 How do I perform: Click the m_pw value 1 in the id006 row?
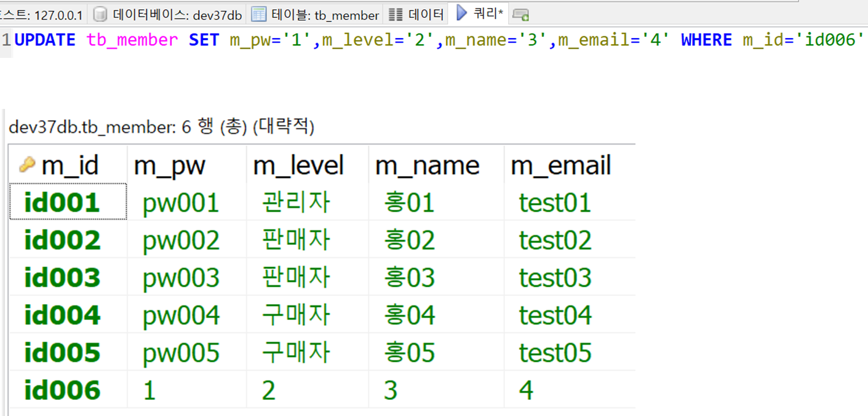pos(186,390)
